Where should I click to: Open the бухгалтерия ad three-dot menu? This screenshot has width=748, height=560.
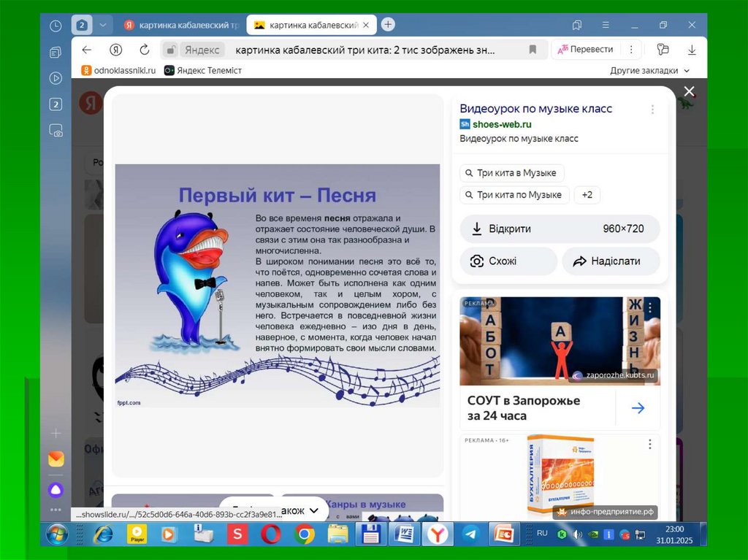click(x=649, y=444)
